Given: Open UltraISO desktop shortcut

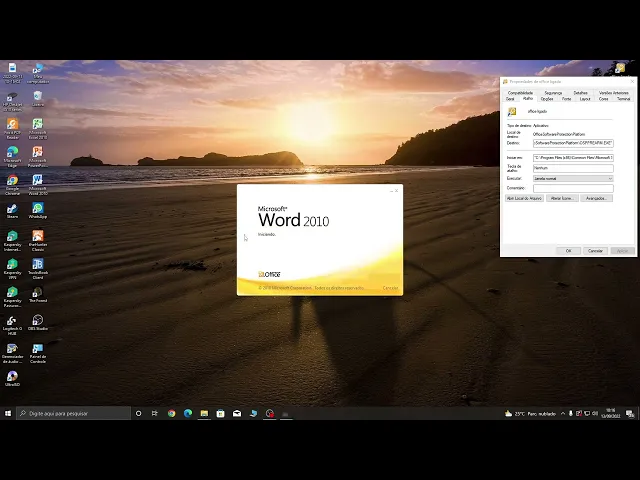Looking at the screenshot, I should coord(12,378).
